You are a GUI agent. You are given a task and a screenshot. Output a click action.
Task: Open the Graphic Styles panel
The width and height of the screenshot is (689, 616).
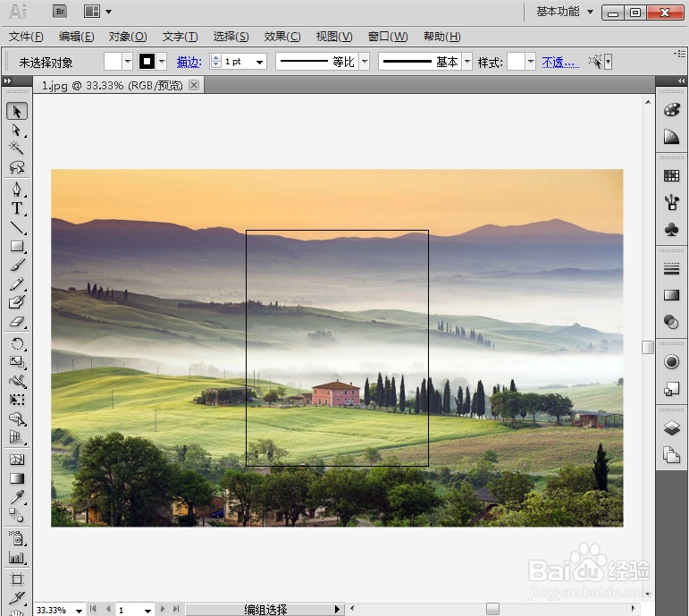click(671, 389)
